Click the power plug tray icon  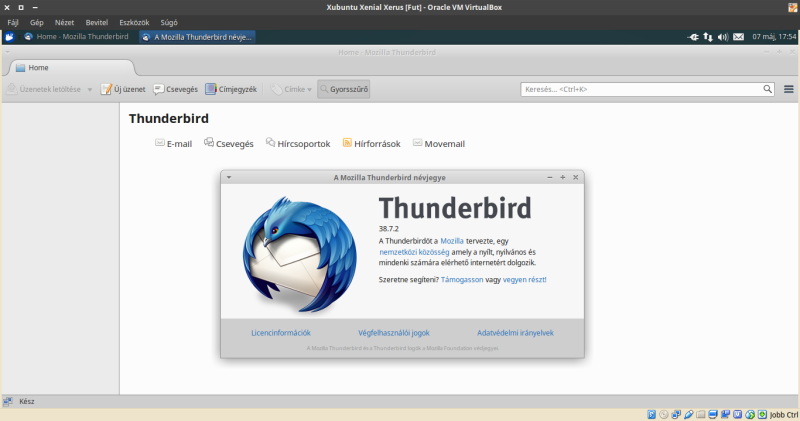coord(693,37)
